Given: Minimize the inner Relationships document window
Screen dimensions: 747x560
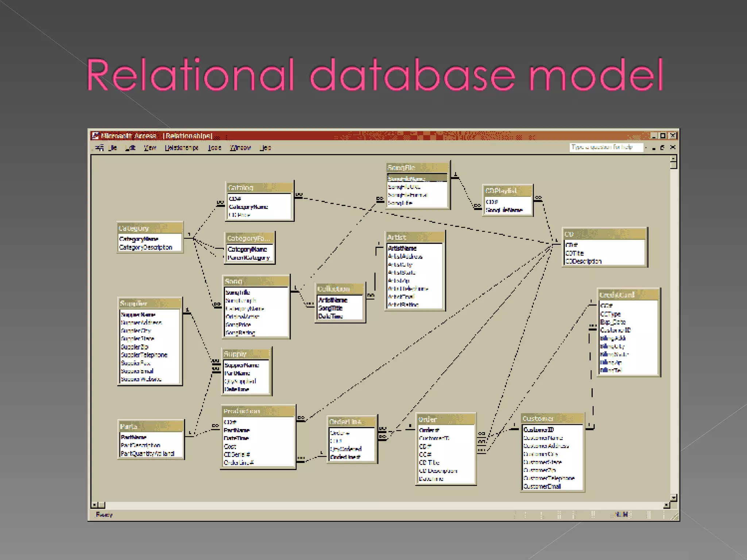Looking at the screenshot, I should click(x=654, y=148).
